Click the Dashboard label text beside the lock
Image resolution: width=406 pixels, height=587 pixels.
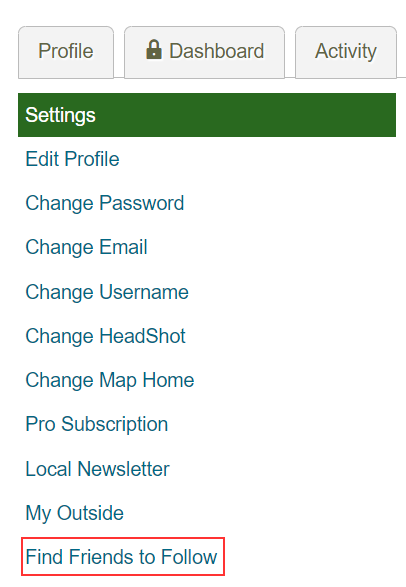(217, 51)
